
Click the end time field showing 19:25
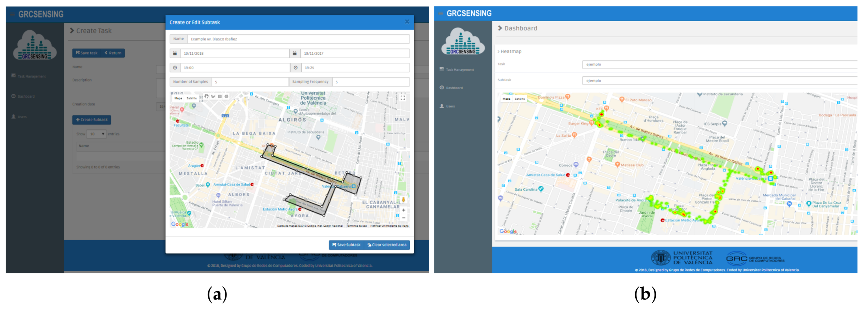[x=355, y=68]
